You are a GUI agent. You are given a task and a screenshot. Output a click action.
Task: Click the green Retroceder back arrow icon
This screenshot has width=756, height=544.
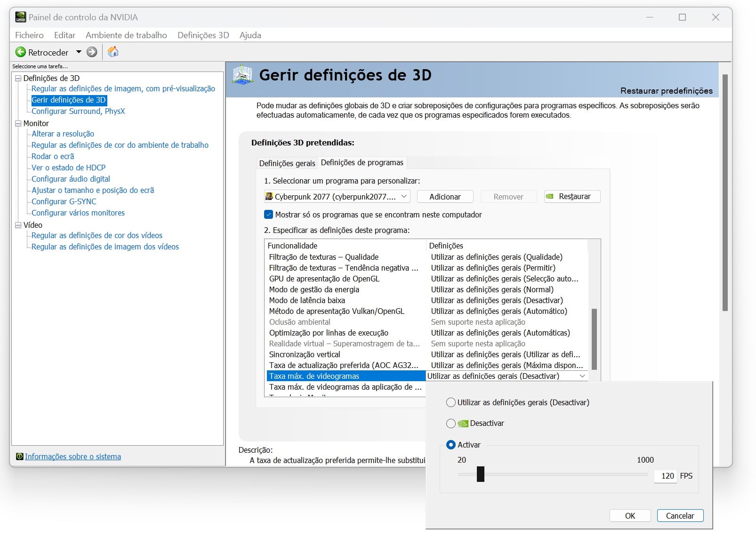tap(21, 52)
